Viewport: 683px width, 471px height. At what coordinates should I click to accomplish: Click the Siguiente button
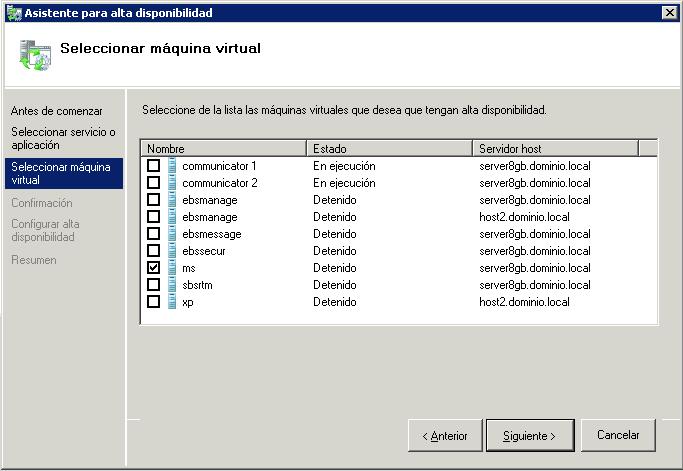click(530, 435)
